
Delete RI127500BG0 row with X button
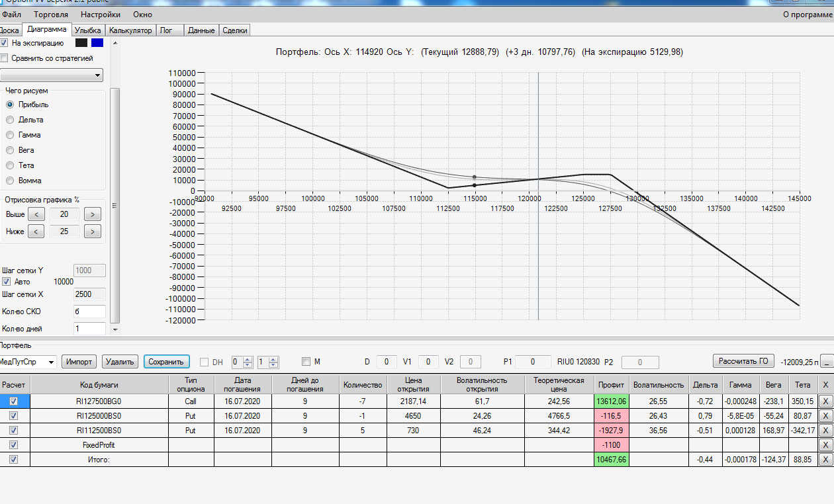[x=825, y=401]
